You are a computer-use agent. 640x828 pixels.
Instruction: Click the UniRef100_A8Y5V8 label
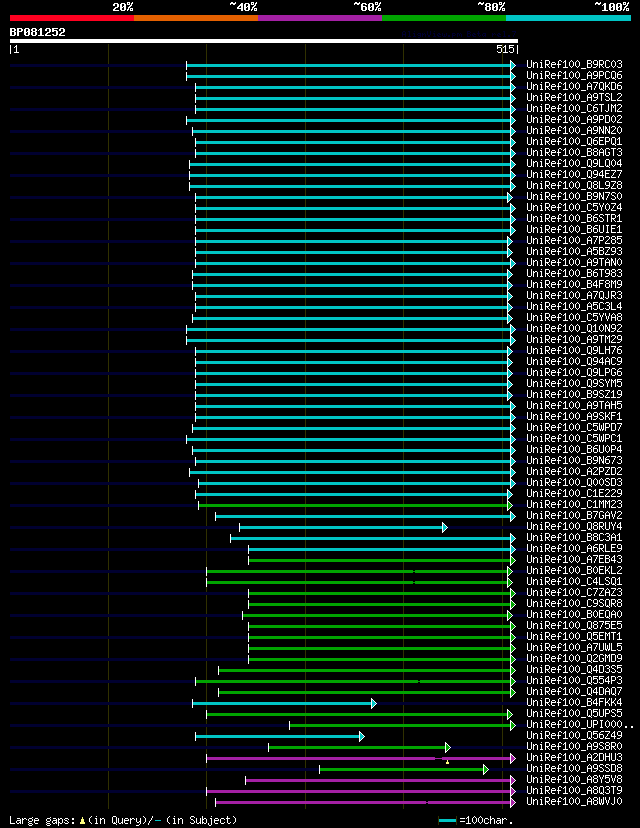pyautogui.click(x=574, y=779)
